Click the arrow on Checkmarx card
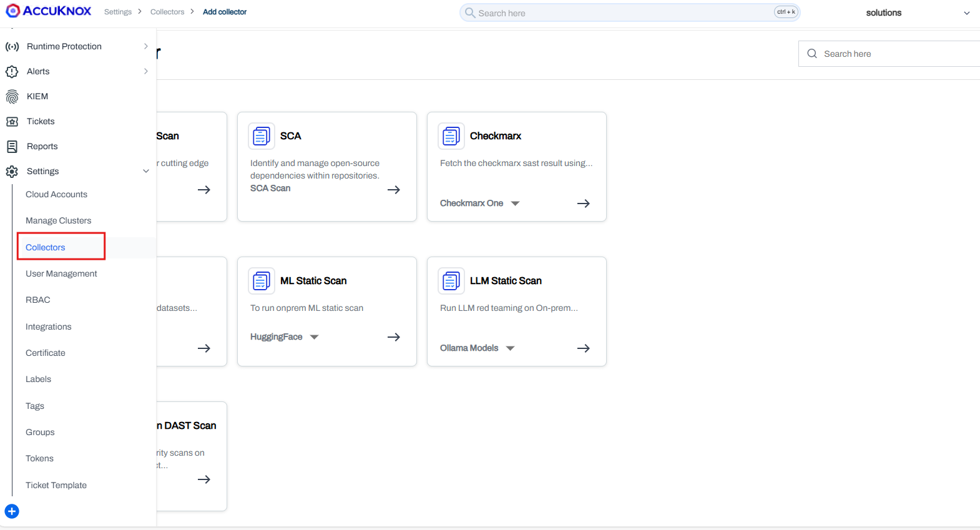 (583, 204)
